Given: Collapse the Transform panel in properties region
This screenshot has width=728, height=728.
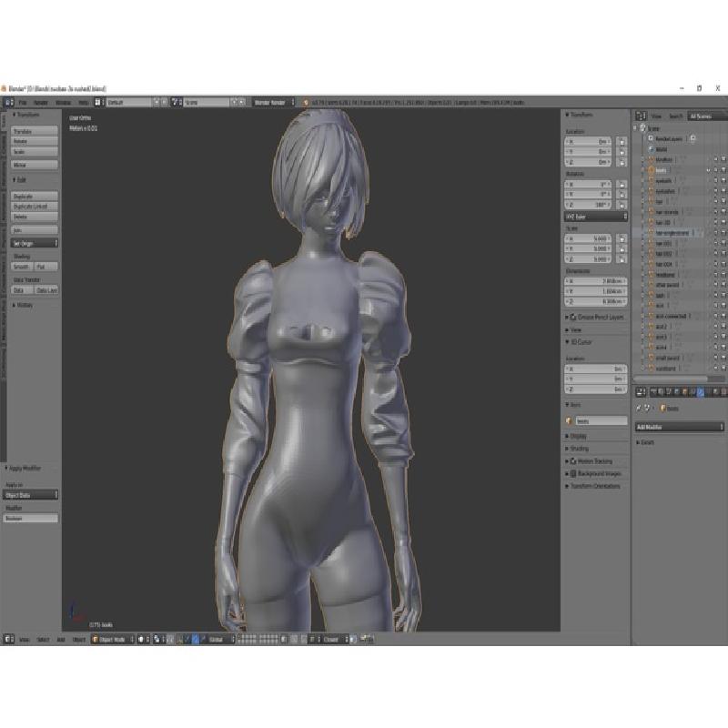Looking at the screenshot, I should [x=579, y=115].
